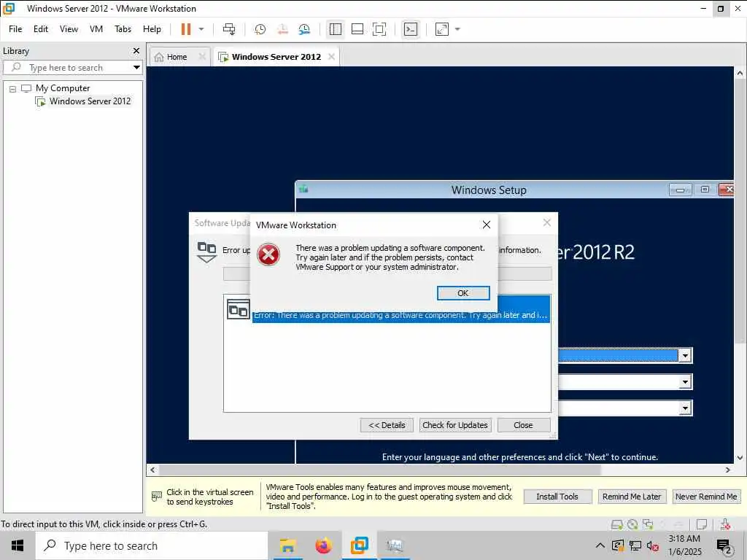This screenshot has width=747, height=560.
Task: Open Firefox from taskbar
Action: coord(324,545)
